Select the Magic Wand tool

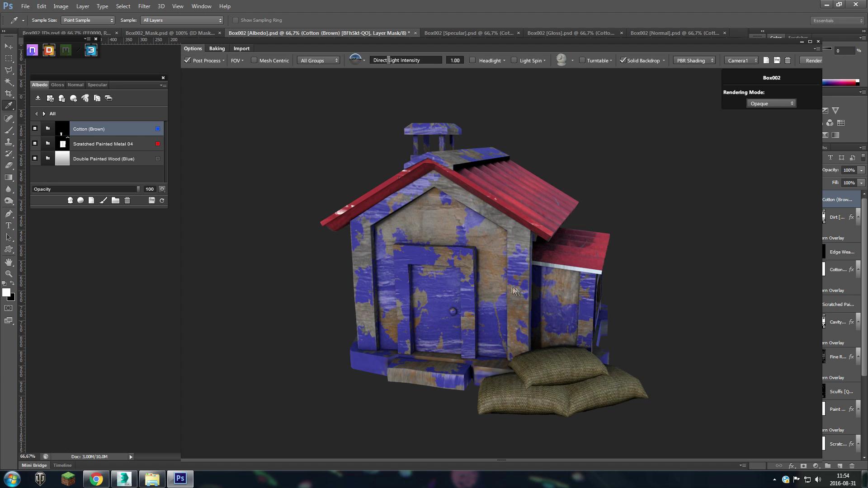(x=9, y=82)
